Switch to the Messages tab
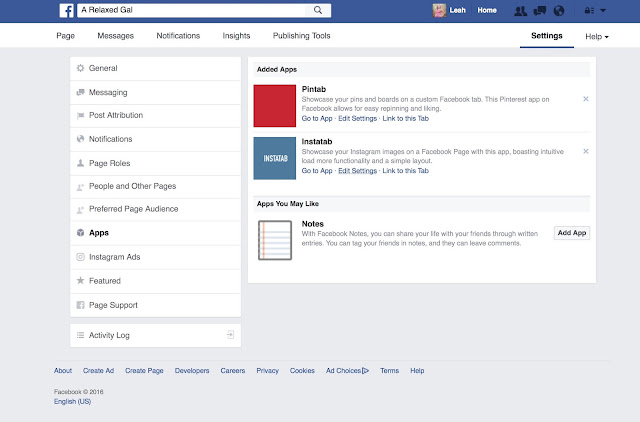The width and height of the screenshot is (640, 422). coord(116,36)
